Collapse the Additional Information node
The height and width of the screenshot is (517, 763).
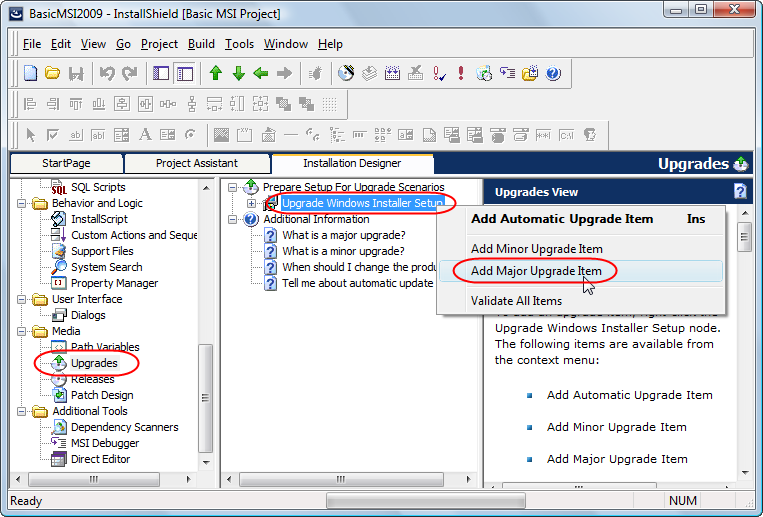tap(233, 219)
